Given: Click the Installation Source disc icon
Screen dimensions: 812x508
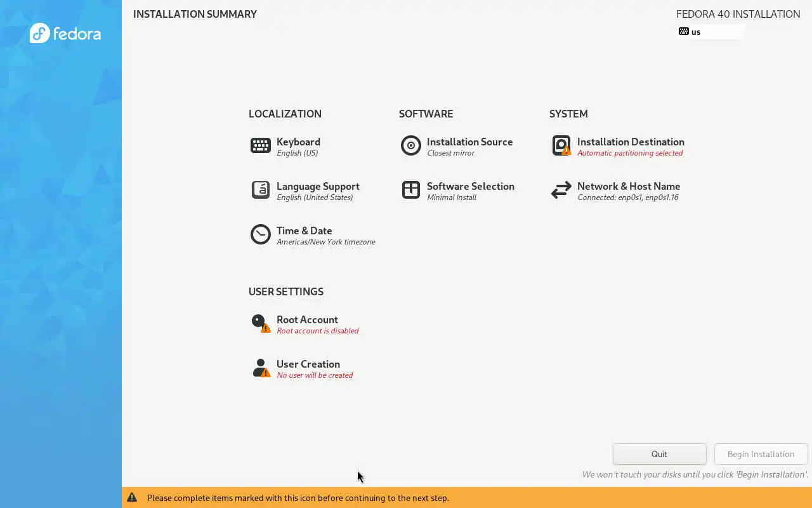Looking at the screenshot, I should [410, 145].
